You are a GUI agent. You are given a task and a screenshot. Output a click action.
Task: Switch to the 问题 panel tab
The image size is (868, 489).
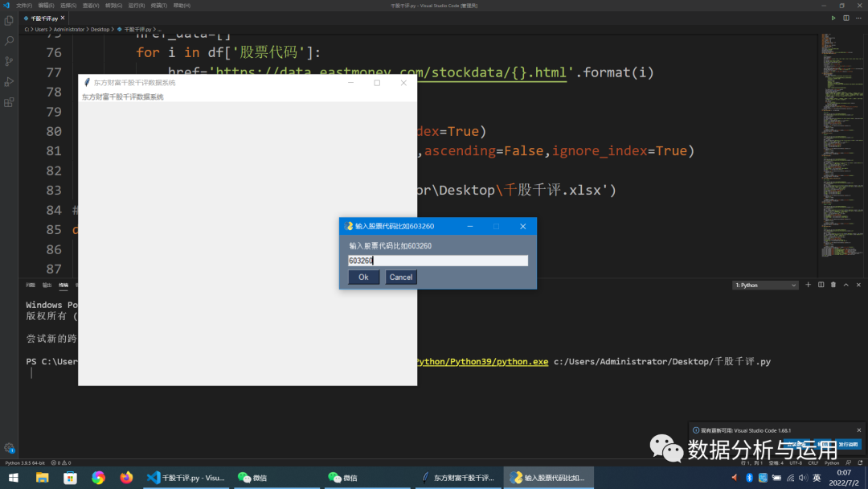[x=31, y=286]
